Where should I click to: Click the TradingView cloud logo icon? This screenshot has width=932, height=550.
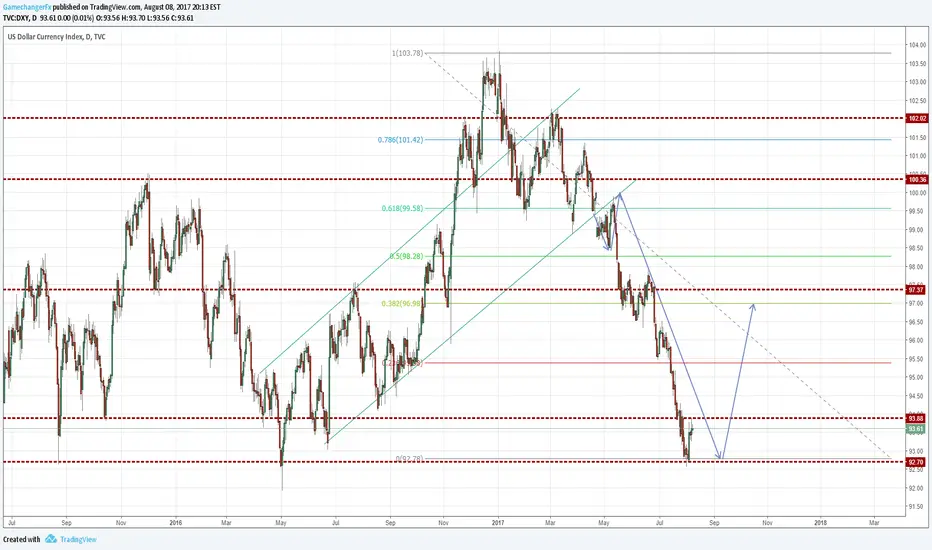(51, 539)
